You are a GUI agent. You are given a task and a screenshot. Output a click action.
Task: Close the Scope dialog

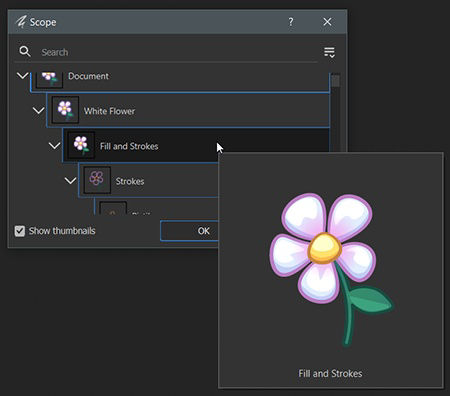[x=327, y=22]
